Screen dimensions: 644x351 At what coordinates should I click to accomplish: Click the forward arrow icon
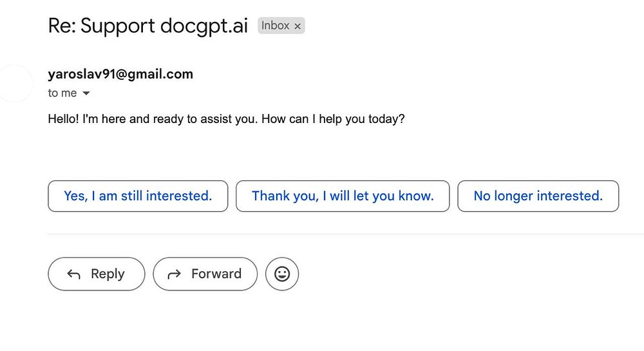coord(174,274)
